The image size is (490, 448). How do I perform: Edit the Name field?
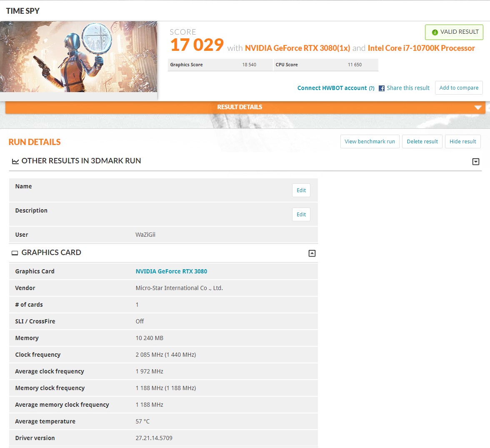pos(301,190)
